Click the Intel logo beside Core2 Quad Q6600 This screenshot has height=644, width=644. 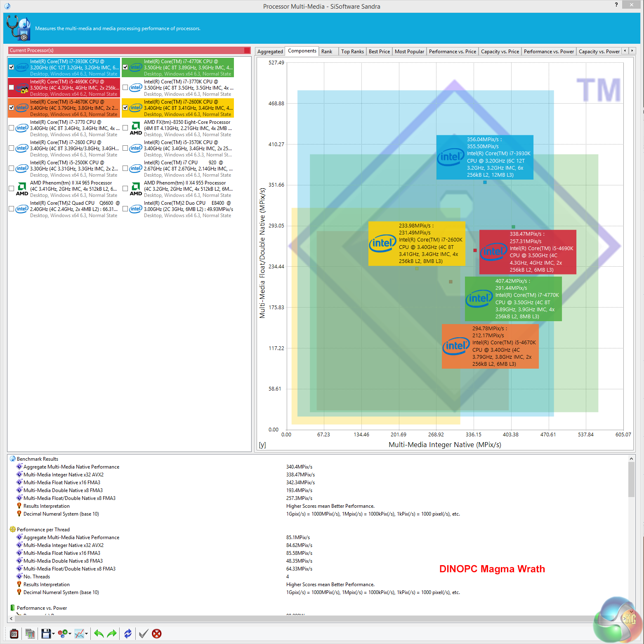pyautogui.click(x=22, y=209)
